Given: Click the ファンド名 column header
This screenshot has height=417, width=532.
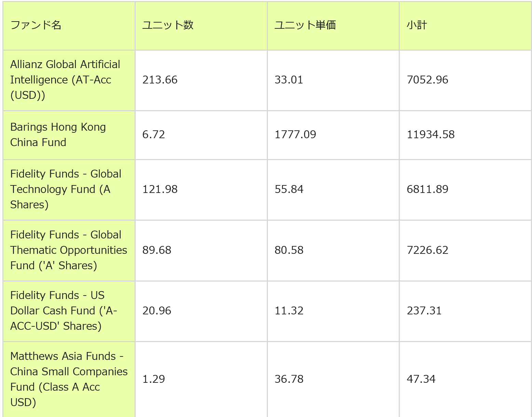Looking at the screenshot, I should click(36, 25).
